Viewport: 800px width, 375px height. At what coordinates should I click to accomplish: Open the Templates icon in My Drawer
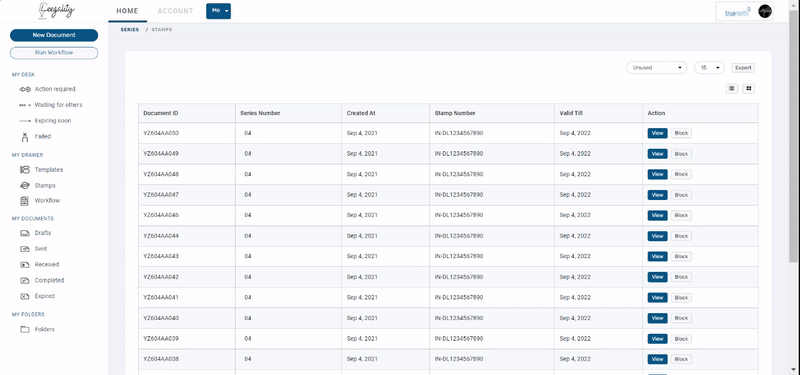(25, 170)
